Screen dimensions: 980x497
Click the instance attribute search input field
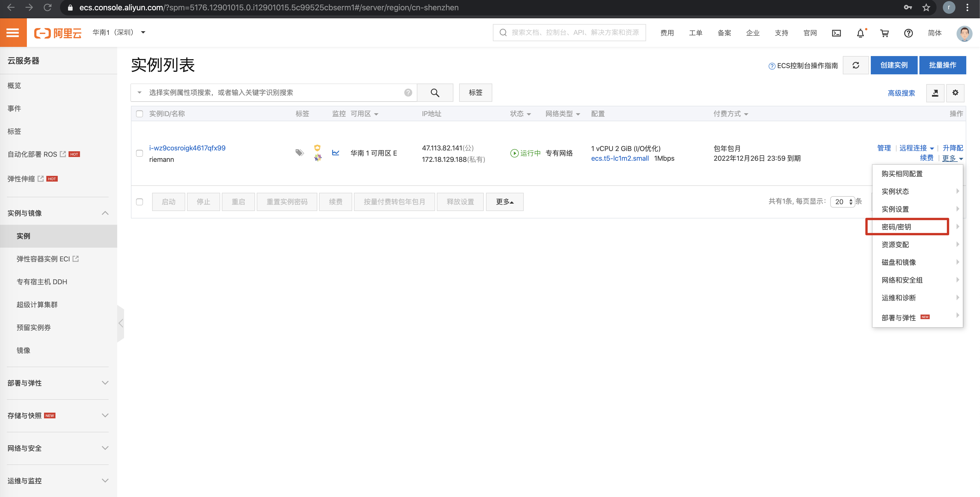274,92
